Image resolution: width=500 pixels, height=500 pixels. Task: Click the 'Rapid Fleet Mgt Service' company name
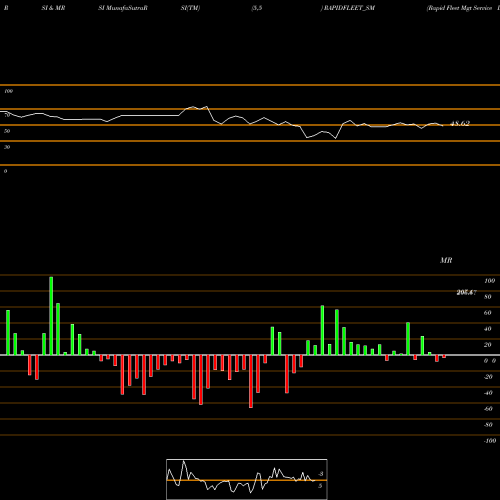(x=460, y=8)
